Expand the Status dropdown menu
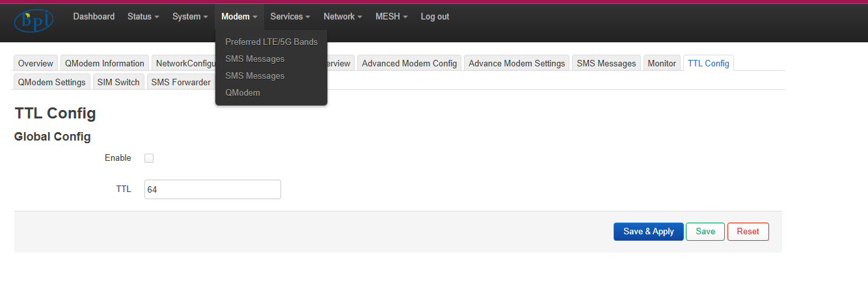868x302 pixels. pyautogui.click(x=143, y=17)
